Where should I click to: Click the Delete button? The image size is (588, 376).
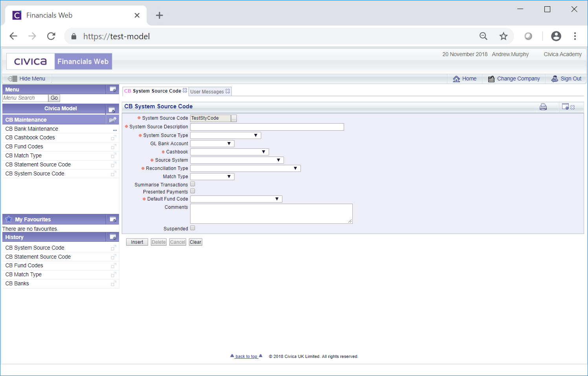[159, 242]
